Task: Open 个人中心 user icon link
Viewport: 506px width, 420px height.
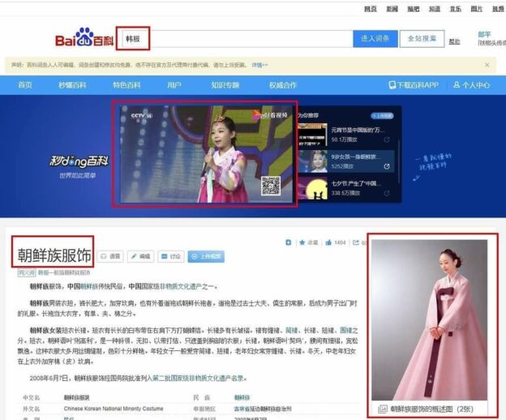Action: [472, 85]
